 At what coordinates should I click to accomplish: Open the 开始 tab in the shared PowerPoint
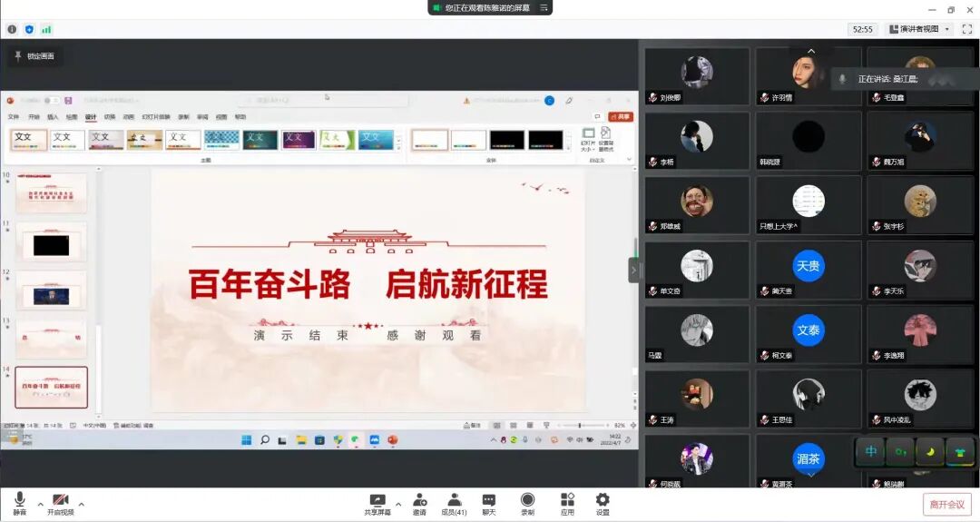pyautogui.click(x=34, y=117)
